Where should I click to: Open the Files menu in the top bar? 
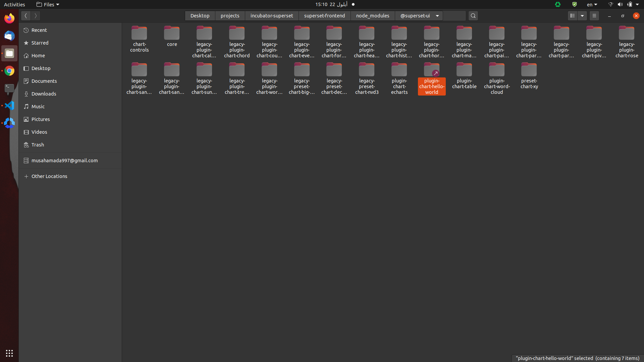tap(47, 4)
